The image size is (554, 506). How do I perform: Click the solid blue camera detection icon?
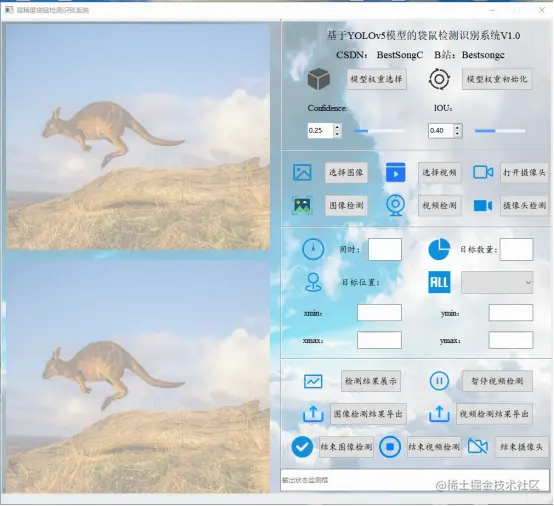click(x=483, y=205)
